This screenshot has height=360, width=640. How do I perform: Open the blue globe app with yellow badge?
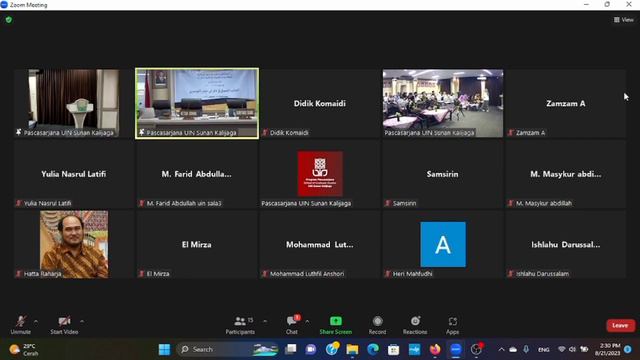point(332,349)
